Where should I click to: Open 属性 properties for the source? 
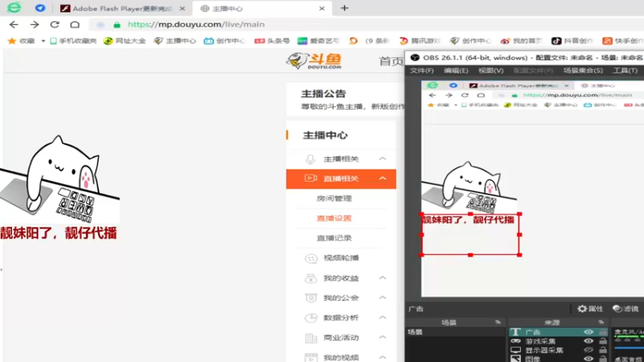pyautogui.click(x=590, y=309)
